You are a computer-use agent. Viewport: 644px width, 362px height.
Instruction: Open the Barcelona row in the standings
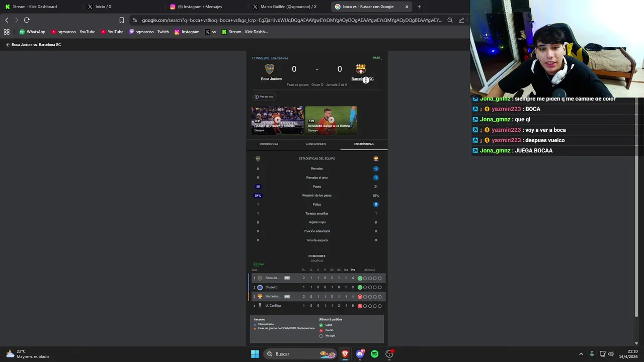point(317,297)
